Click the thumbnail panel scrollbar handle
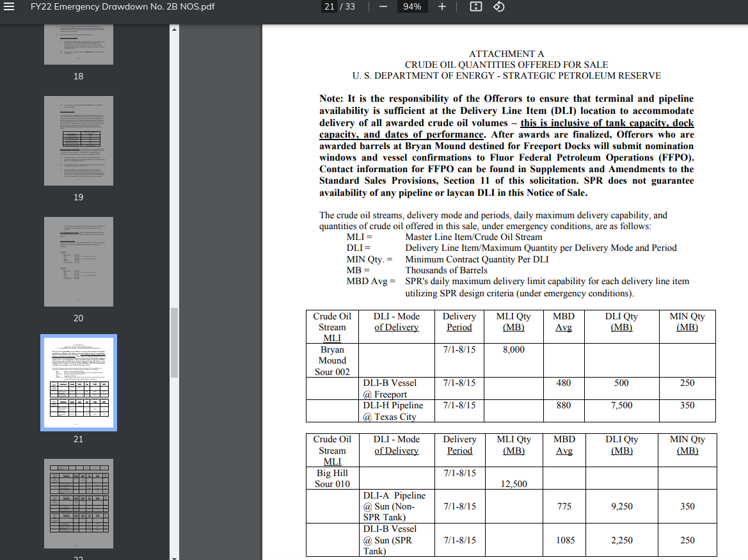 pos(174,342)
